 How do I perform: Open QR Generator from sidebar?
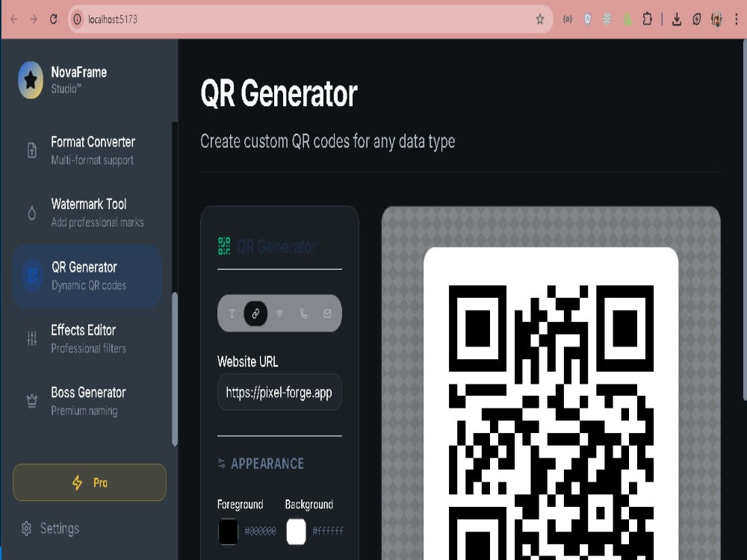pos(88,276)
